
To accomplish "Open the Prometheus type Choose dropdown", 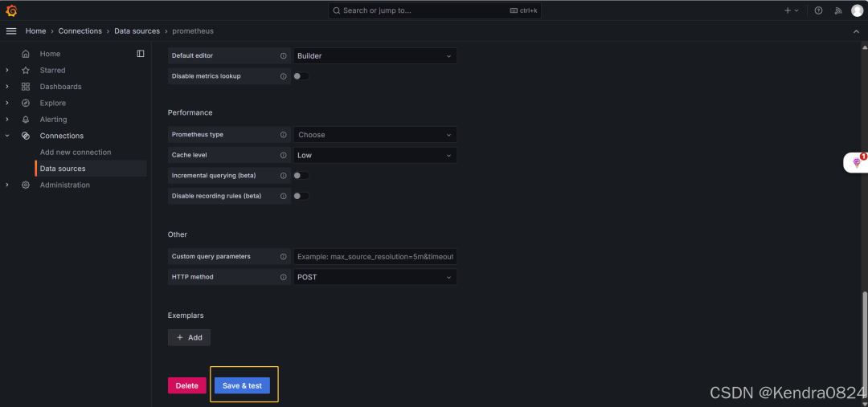I will (375, 135).
